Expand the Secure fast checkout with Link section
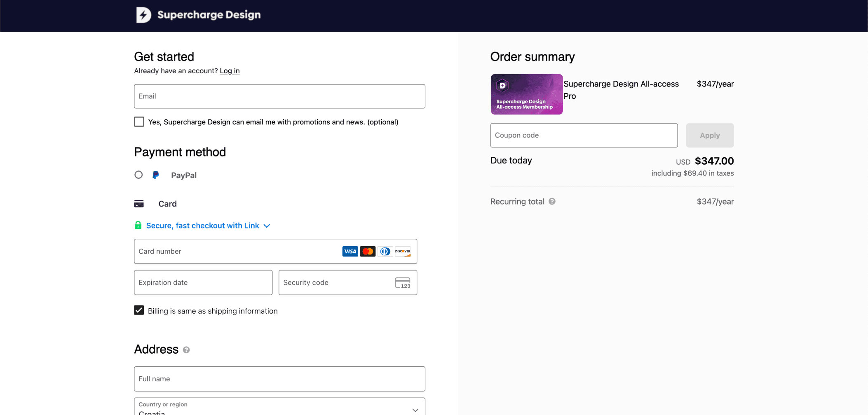This screenshot has height=415, width=868. point(267,226)
